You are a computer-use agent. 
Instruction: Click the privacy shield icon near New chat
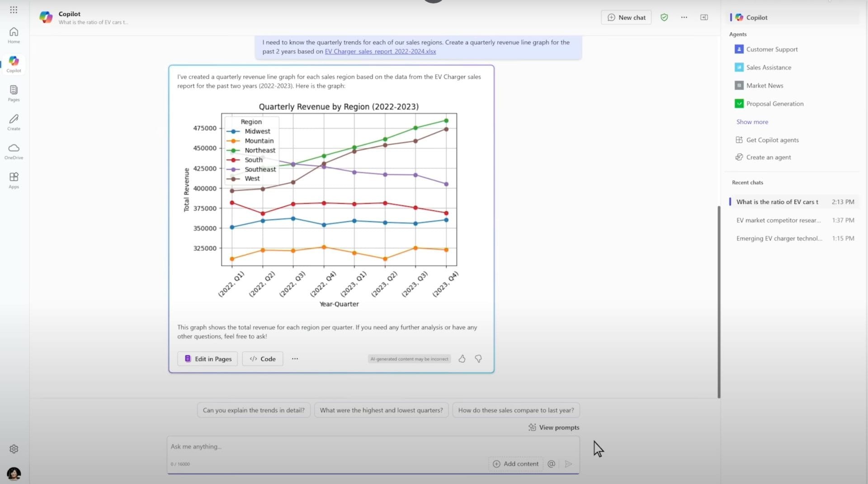point(664,17)
